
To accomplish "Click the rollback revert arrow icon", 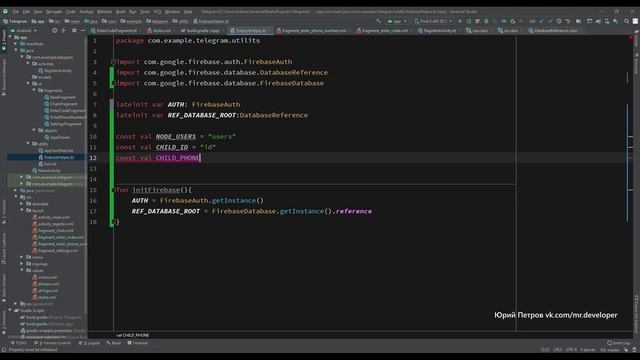I will pyautogui.click(x=567, y=21).
